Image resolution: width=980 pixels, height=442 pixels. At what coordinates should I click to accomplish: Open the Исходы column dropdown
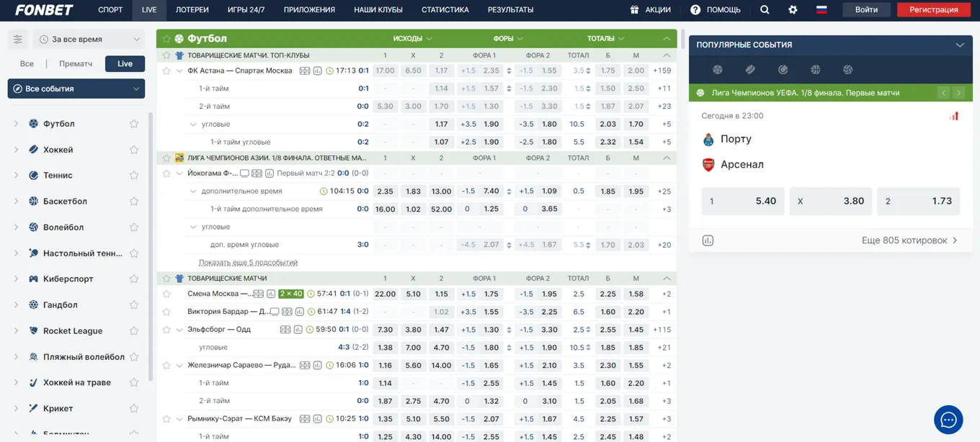point(413,39)
